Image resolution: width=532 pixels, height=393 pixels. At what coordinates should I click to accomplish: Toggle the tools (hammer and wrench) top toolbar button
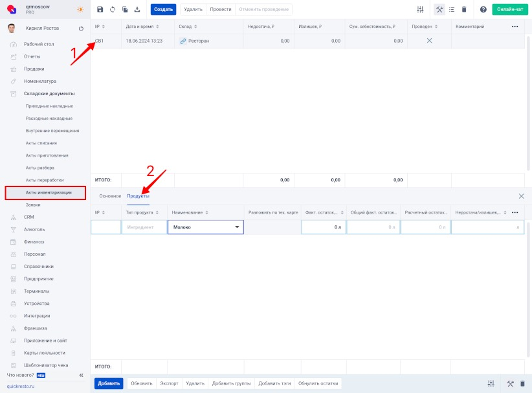click(x=439, y=10)
